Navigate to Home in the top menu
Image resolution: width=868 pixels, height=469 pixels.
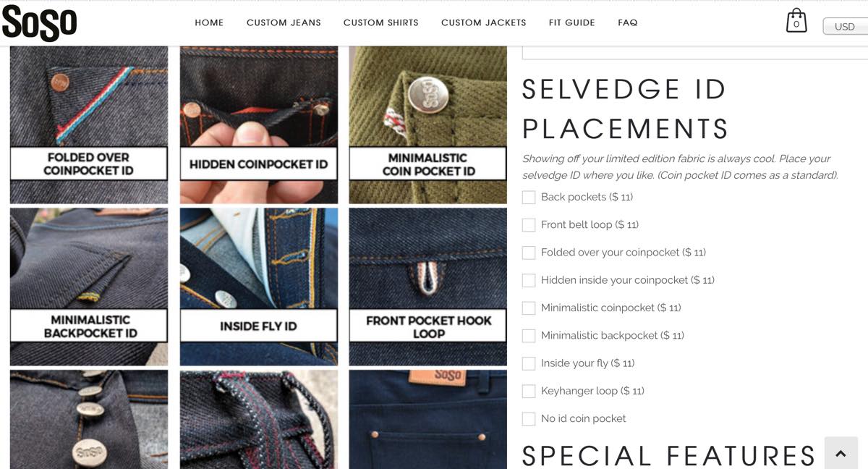click(209, 22)
